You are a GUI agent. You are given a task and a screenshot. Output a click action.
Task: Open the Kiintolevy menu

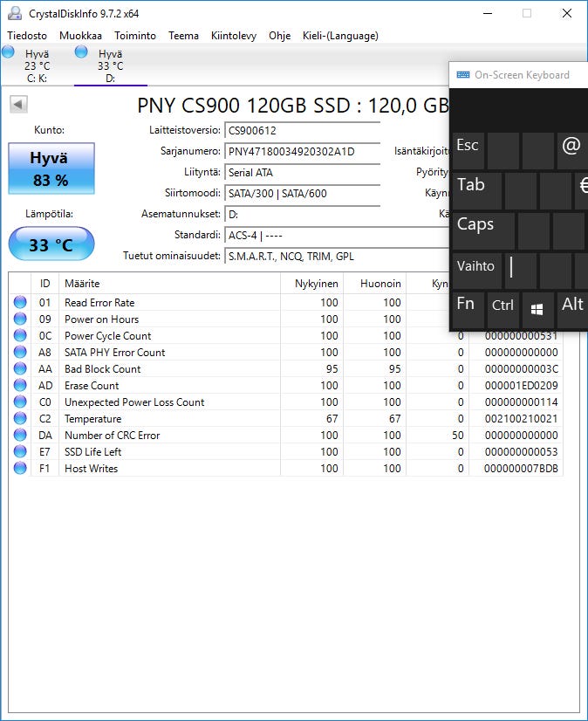pos(234,36)
